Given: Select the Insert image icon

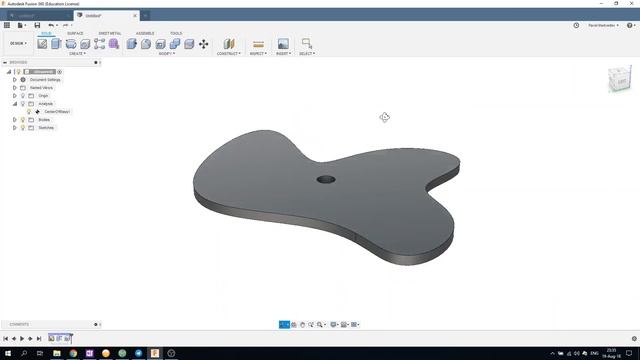Looking at the screenshot, I should pyautogui.click(x=283, y=44).
